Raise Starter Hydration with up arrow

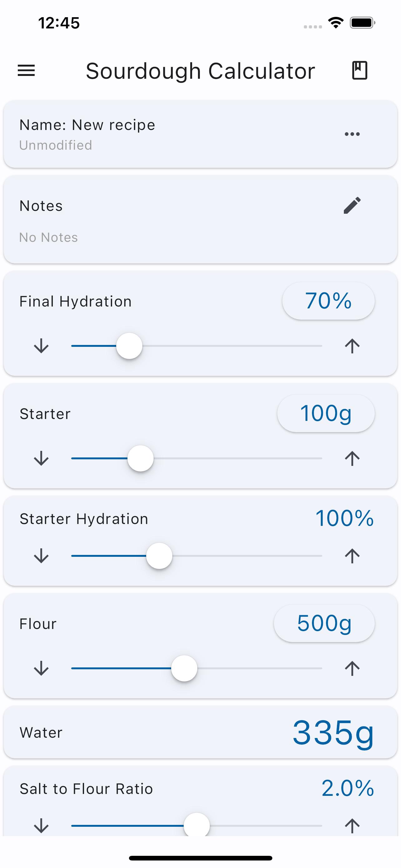[x=352, y=556]
